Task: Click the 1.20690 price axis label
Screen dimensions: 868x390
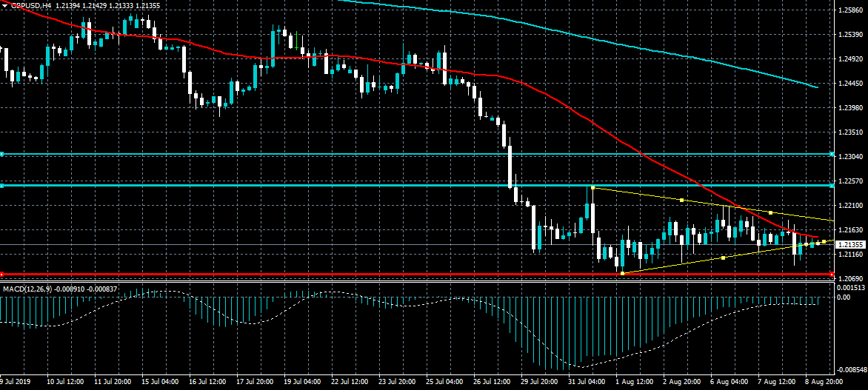Action: pos(851,278)
